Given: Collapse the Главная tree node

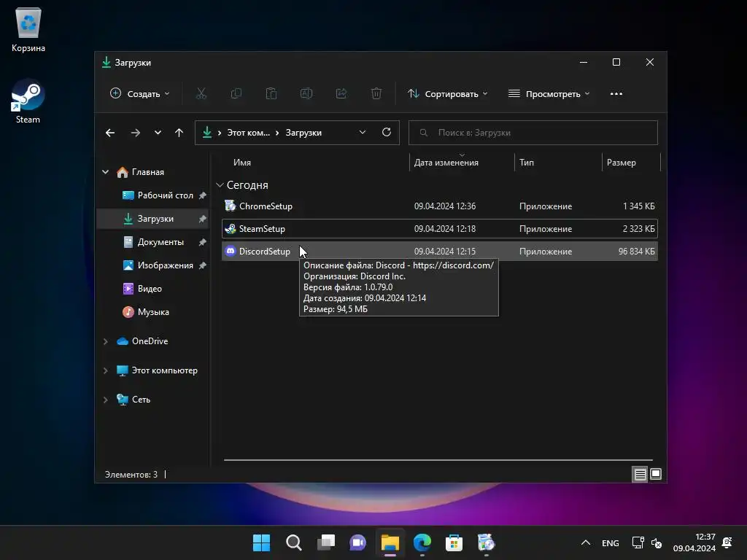Looking at the screenshot, I should [x=105, y=172].
